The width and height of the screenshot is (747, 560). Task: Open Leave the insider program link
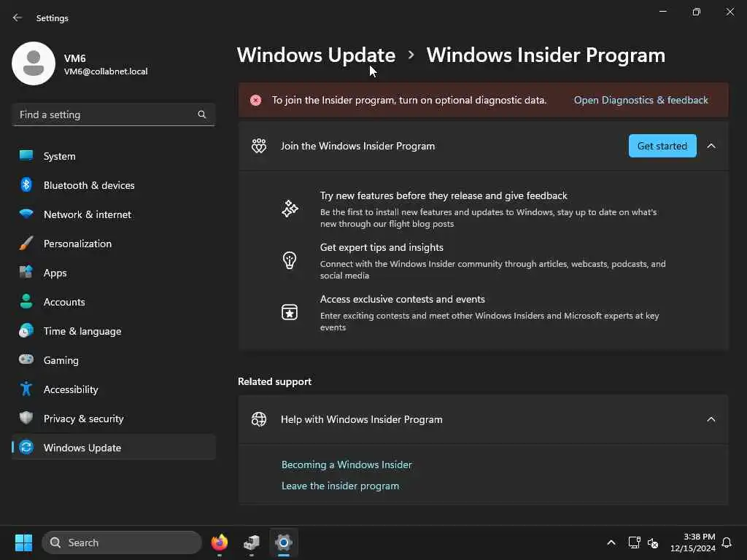coord(340,486)
